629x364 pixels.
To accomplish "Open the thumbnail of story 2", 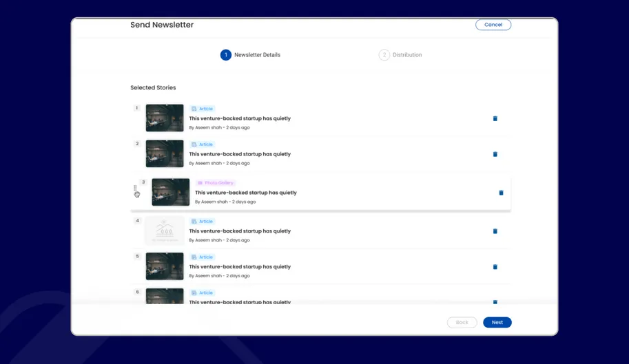I will [165, 154].
